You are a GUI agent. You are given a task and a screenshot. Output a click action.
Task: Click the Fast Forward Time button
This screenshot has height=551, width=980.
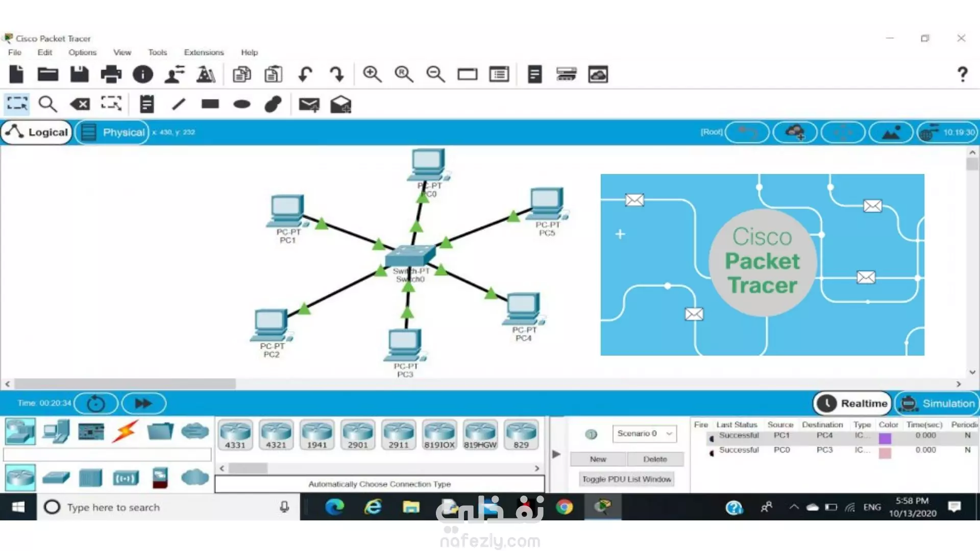(143, 404)
